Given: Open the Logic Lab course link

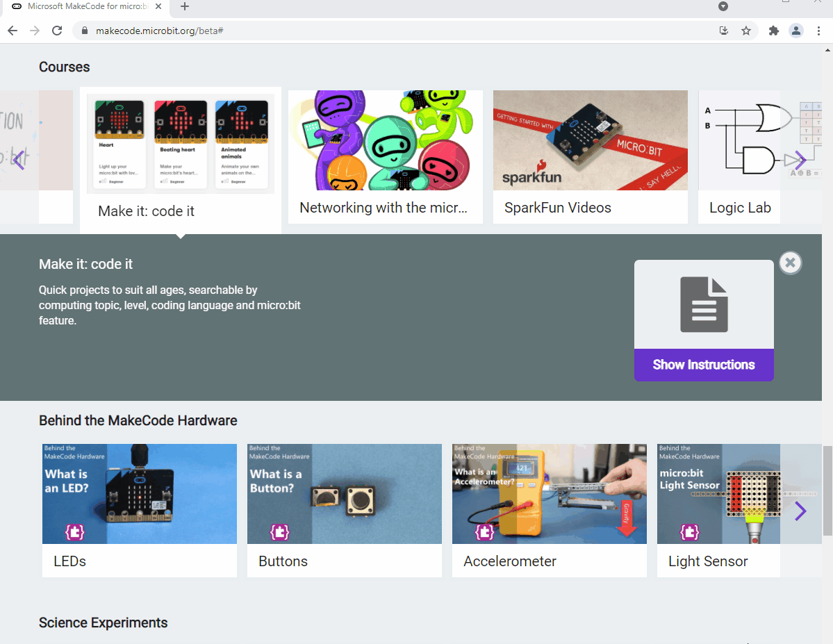Looking at the screenshot, I should click(739, 140).
